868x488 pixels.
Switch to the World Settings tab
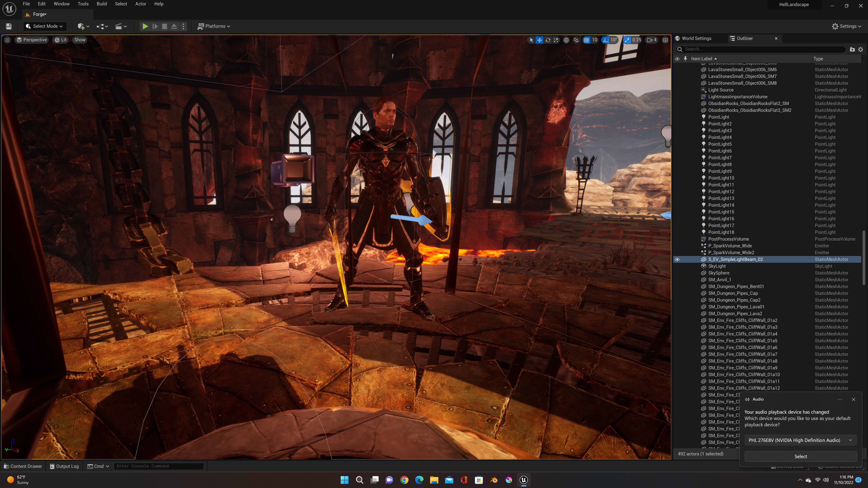tap(693, 38)
